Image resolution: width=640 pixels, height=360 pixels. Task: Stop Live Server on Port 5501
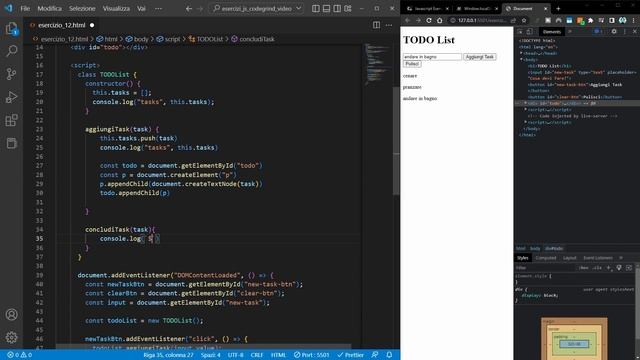pos(311,355)
